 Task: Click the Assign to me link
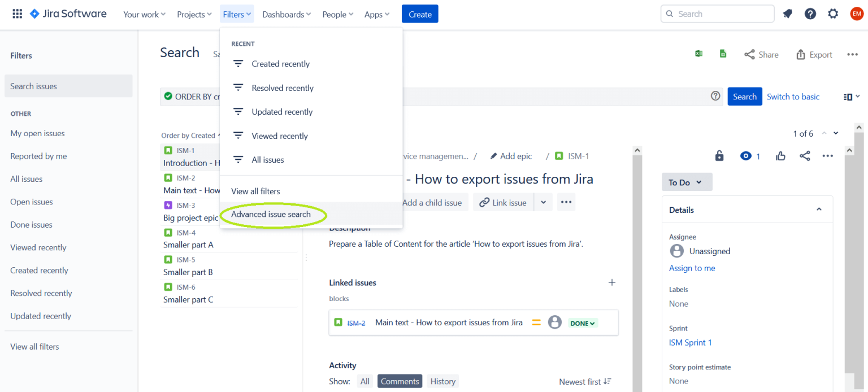point(692,268)
